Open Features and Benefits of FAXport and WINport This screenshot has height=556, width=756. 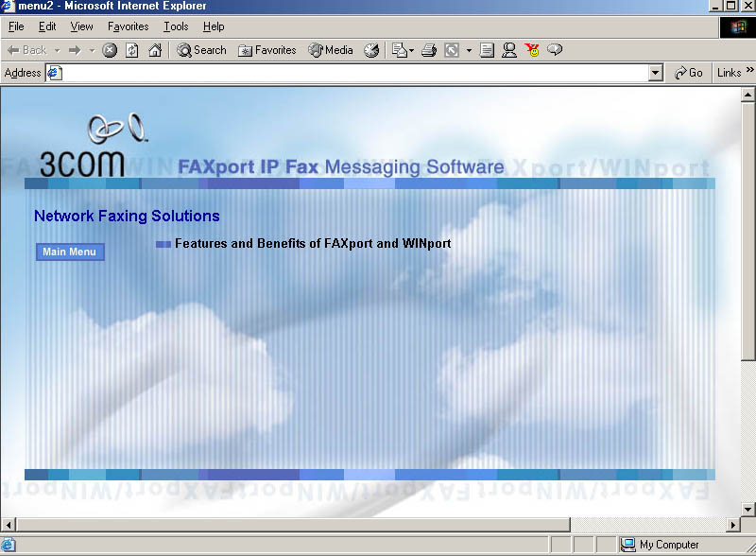(313, 243)
